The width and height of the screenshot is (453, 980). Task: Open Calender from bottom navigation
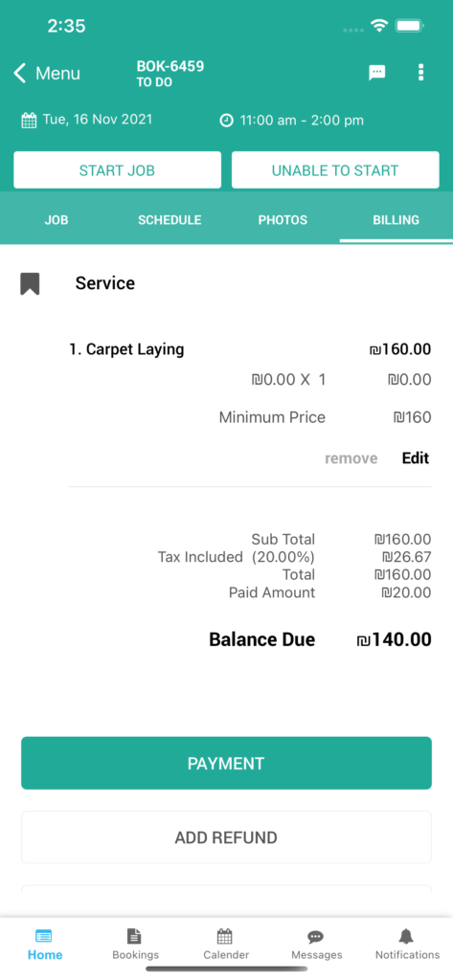pos(226,945)
